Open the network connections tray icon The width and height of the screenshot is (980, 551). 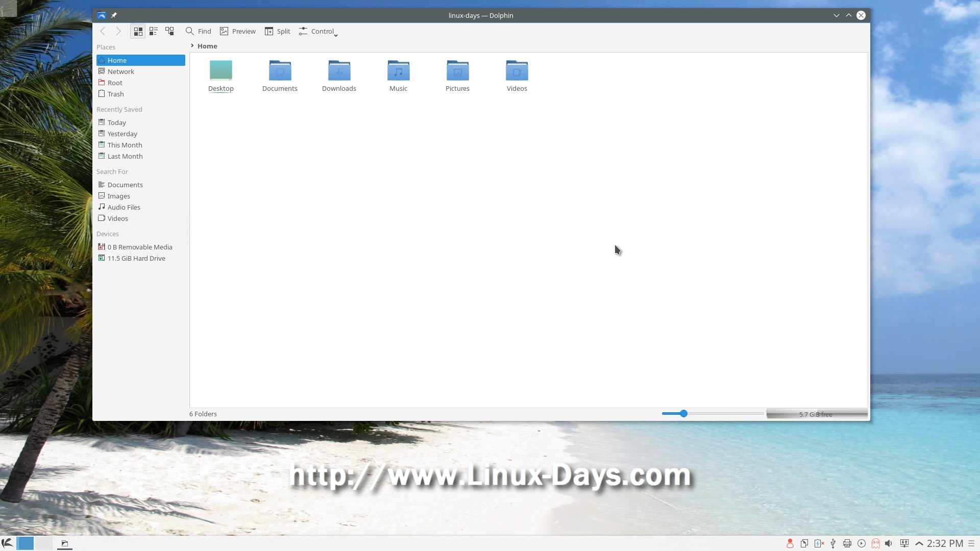(904, 543)
